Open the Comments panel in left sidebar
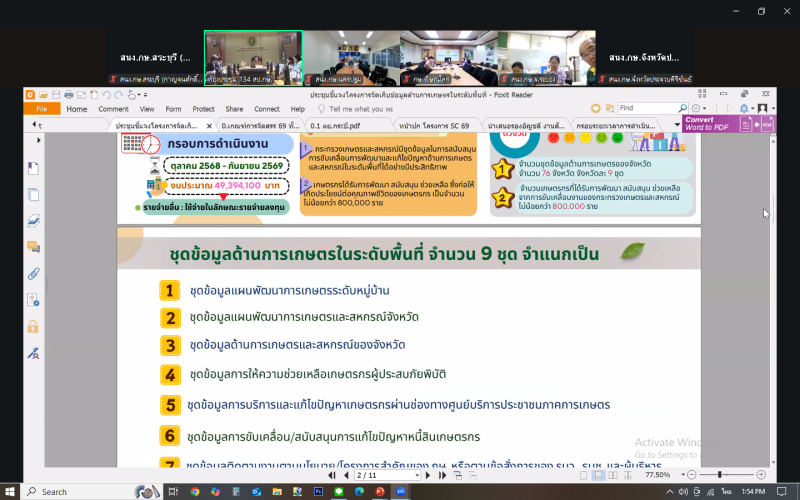800x500 pixels. pos(33,246)
